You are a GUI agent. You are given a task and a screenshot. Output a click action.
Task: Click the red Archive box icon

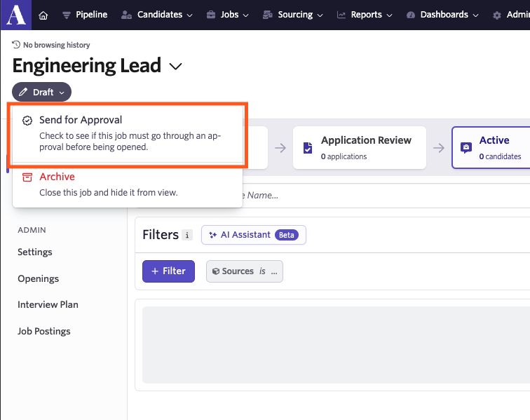(x=27, y=177)
